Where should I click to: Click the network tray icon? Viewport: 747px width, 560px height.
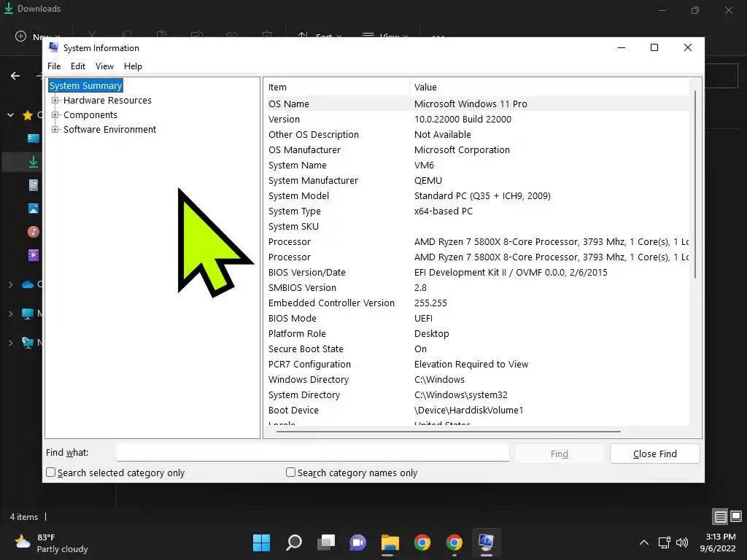click(664, 542)
